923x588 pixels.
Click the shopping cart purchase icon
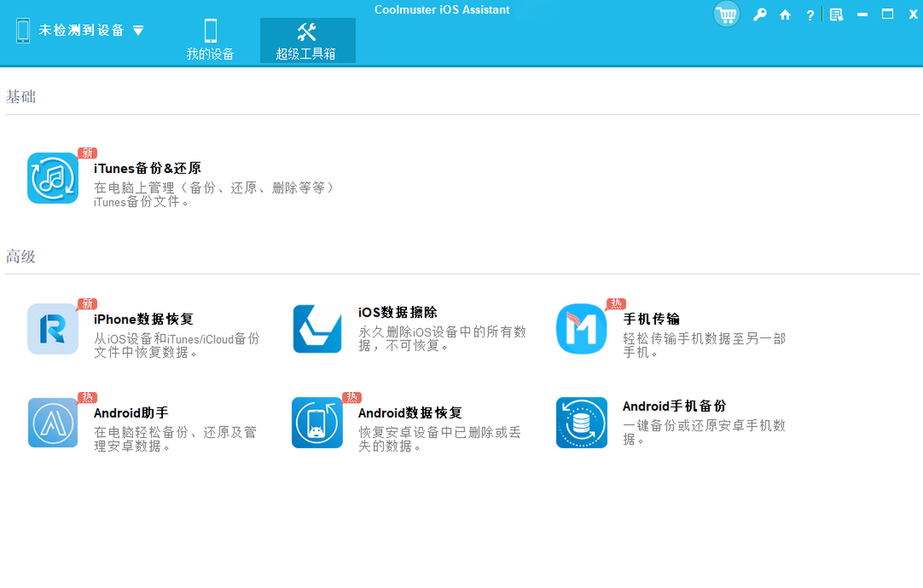(726, 15)
